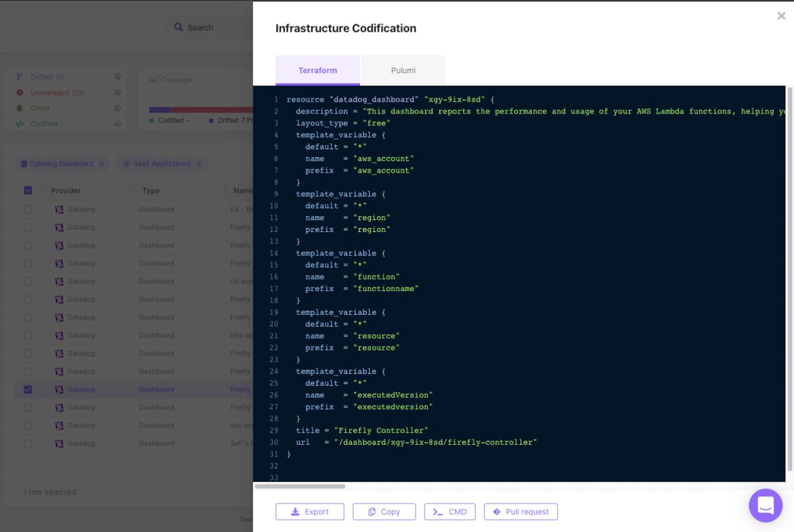This screenshot has height=532, width=794.
Task: Remove the SaaS Applications filter chip
Action: 199,164
